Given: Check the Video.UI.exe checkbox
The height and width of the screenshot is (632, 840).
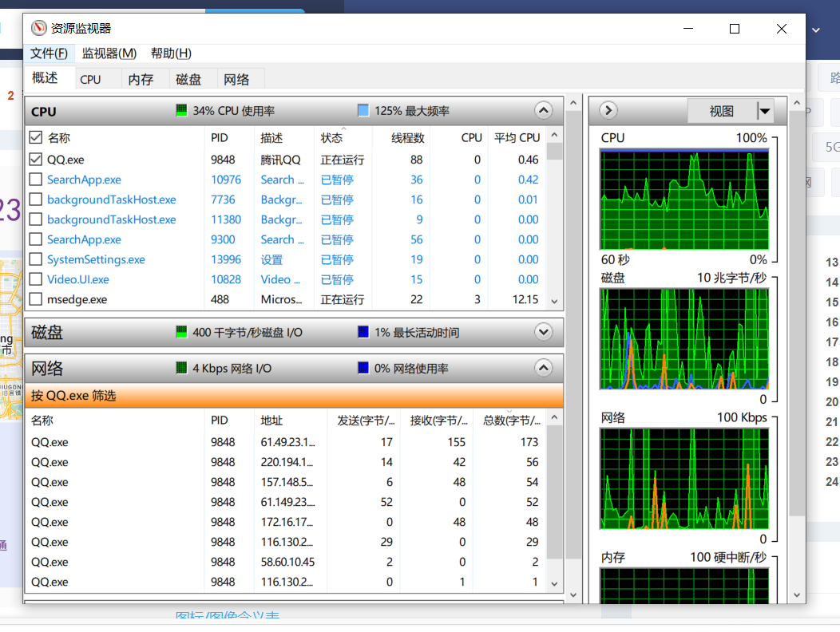Looking at the screenshot, I should point(36,279).
